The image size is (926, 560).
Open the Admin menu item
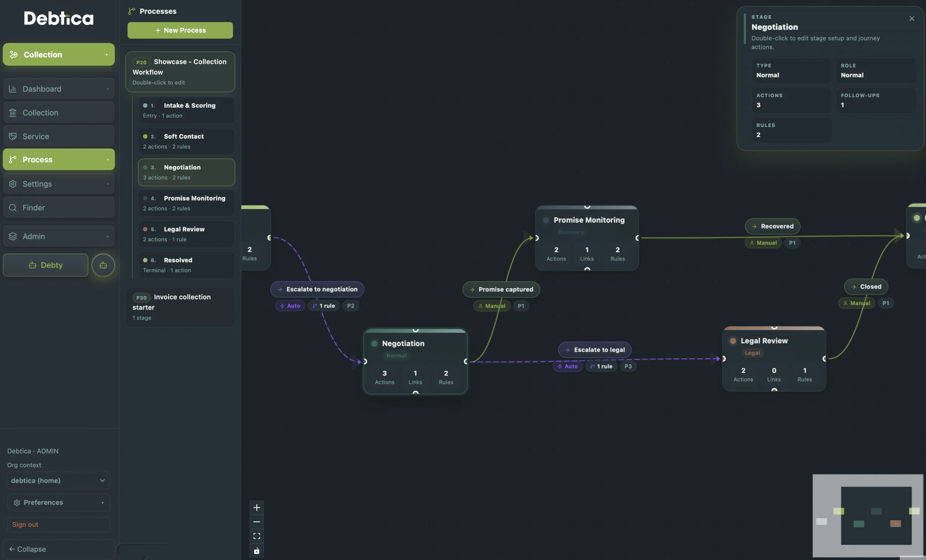pos(59,236)
